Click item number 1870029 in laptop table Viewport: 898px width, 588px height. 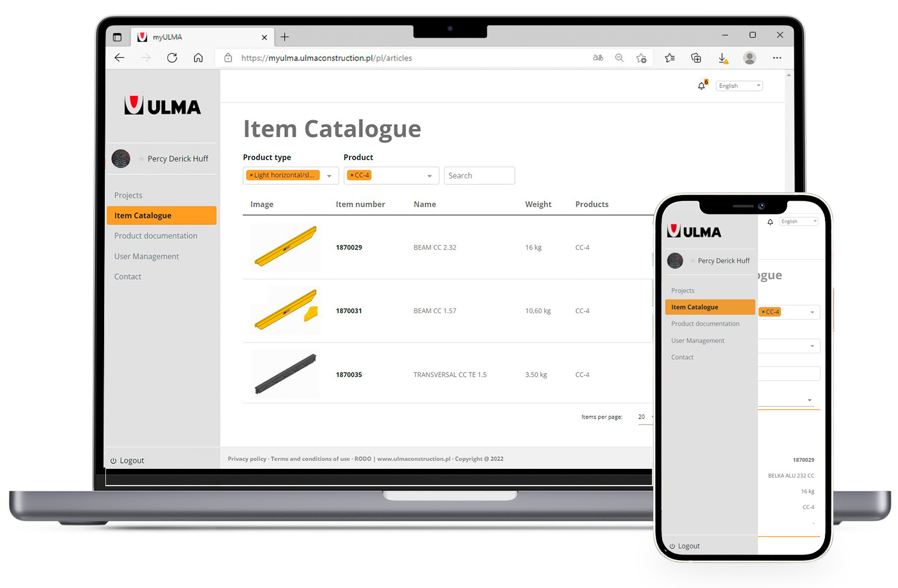click(349, 247)
